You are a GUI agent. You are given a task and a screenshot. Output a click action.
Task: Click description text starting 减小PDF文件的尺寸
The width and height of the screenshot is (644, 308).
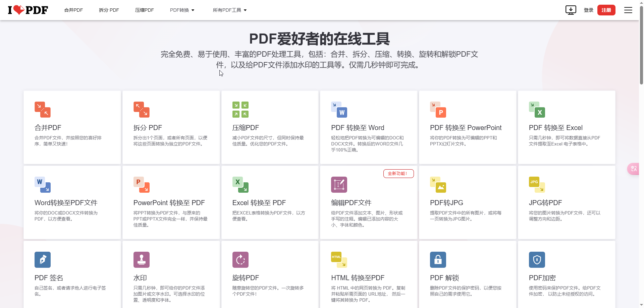pos(268,141)
